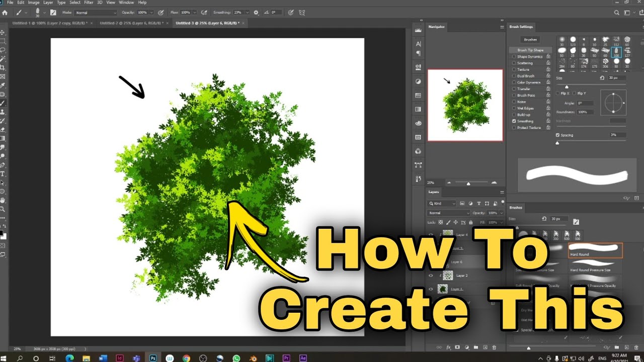The image size is (644, 362).
Task: Open the Window menu
Action: click(x=126, y=3)
